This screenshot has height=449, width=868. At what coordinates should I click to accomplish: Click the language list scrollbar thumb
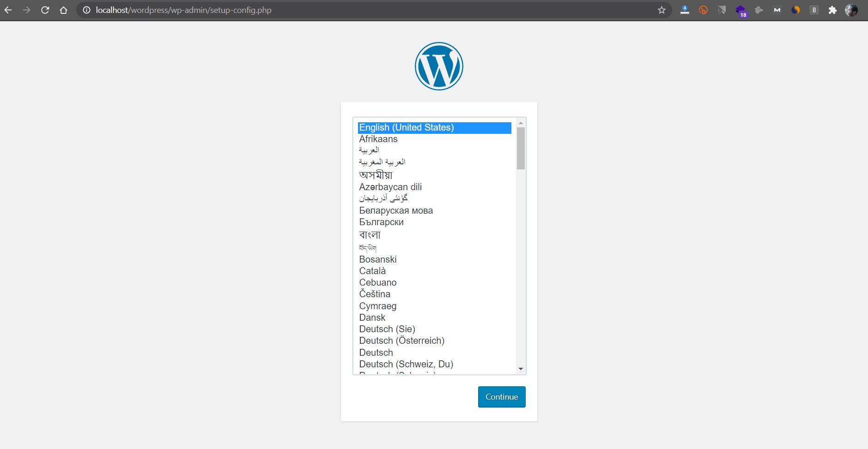point(521,149)
